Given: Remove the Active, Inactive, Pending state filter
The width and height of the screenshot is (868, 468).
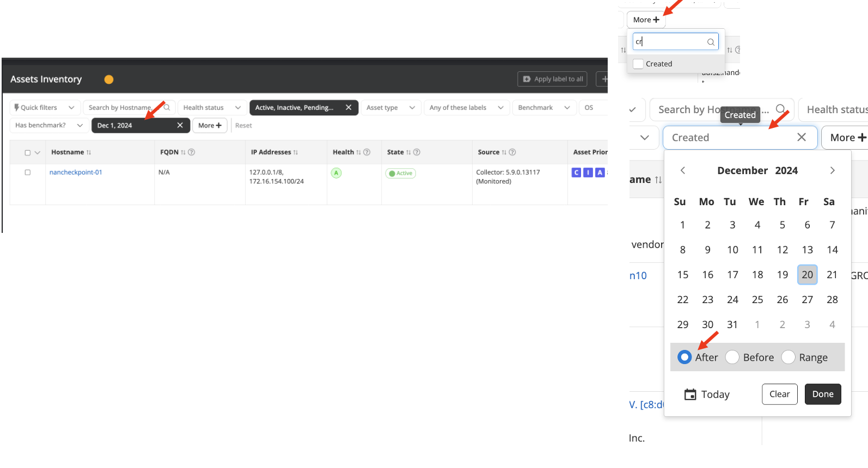Looking at the screenshot, I should (x=349, y=108).
